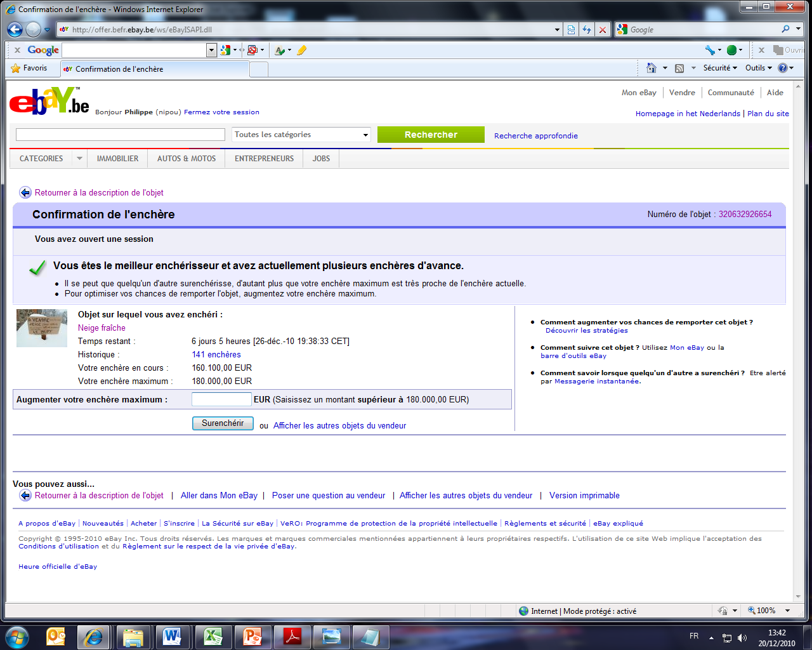Click the volume speaker tray icon
812x650 pixels.
coord(742,638)
